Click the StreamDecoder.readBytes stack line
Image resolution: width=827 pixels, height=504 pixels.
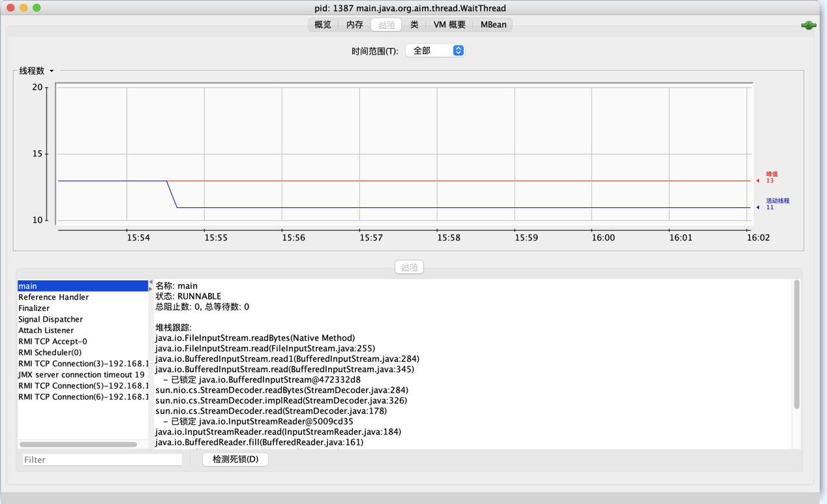click(x=282, y=390)
